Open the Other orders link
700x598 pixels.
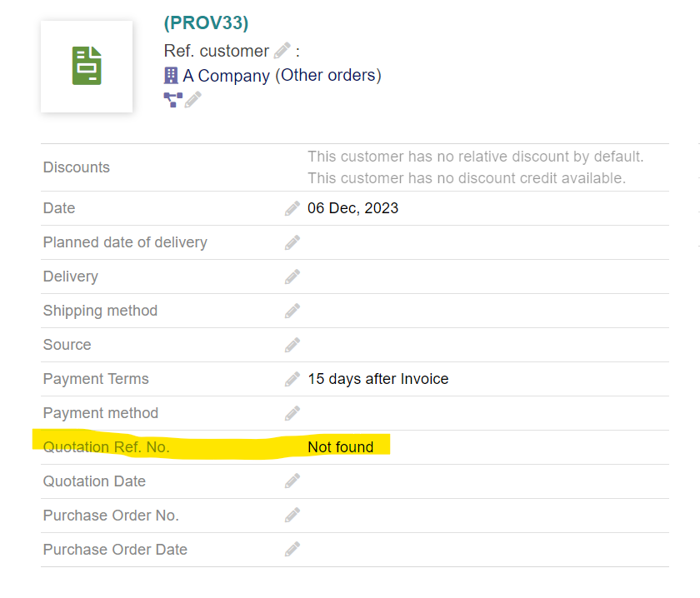click(330, 76)
